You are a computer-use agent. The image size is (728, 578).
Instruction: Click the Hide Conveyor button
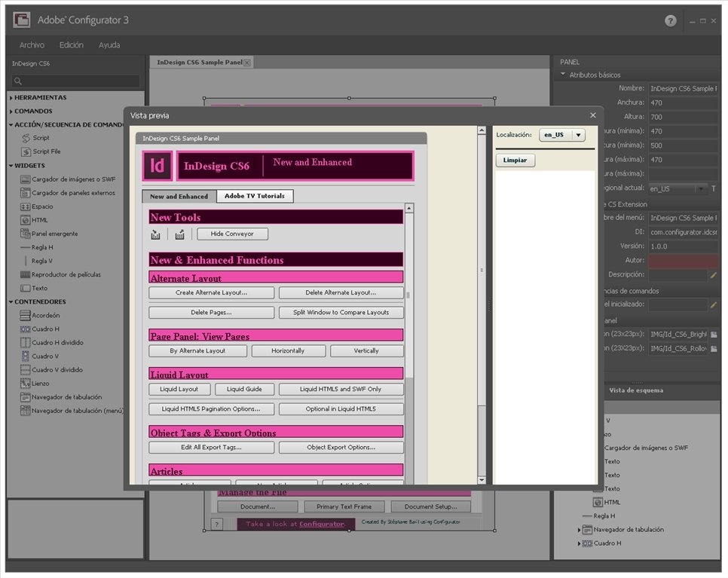coord(232,234)
